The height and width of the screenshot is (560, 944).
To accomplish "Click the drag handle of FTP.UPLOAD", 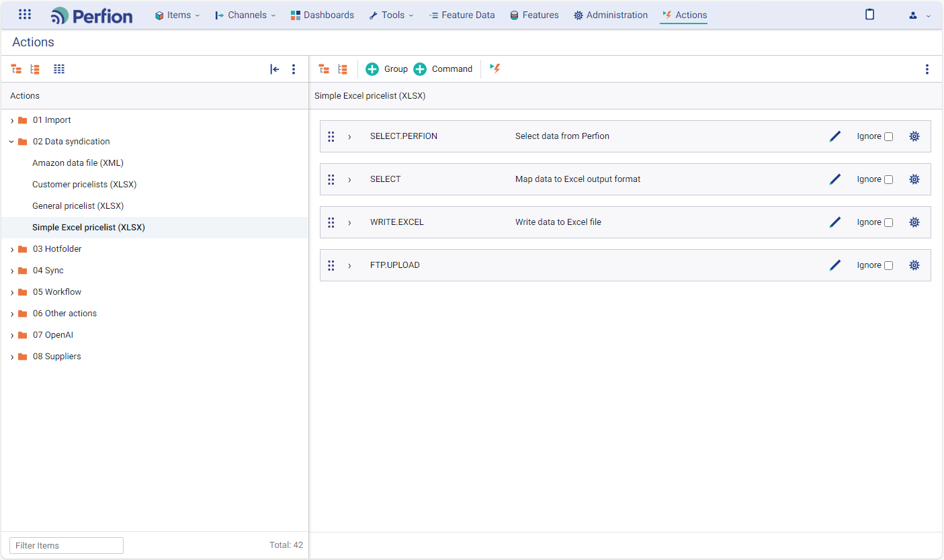I will point(331,265).
